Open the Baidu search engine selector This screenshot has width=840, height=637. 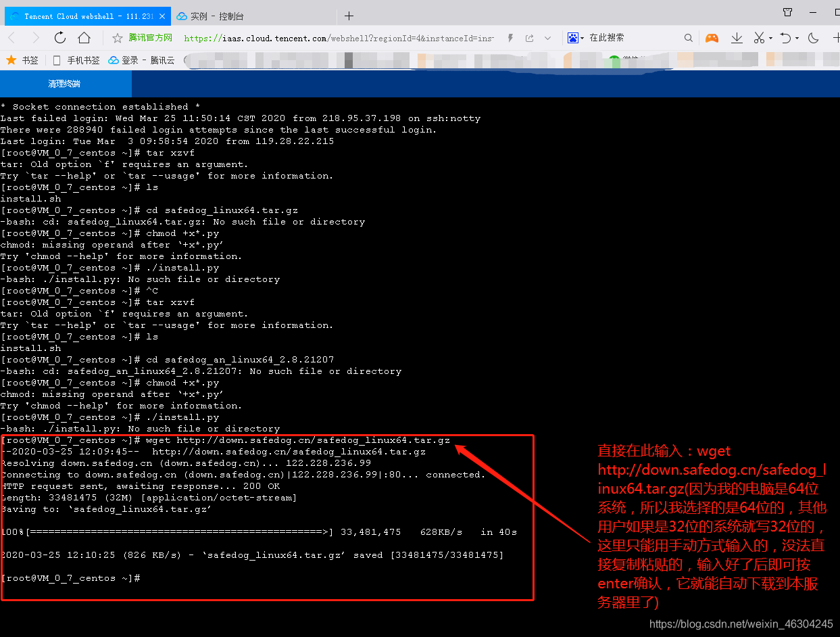coord(575,38)
